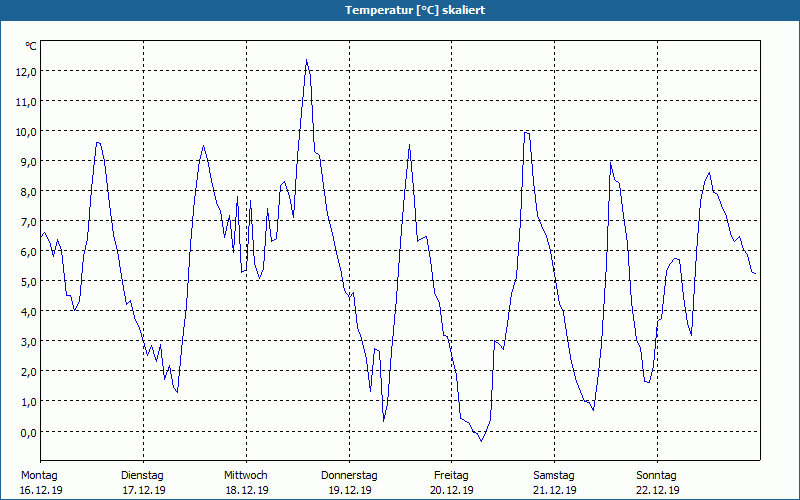Click the Montag day label
The height and width of the screenshot is (500, 800).
pyautogui.click(x=39, y=476)
